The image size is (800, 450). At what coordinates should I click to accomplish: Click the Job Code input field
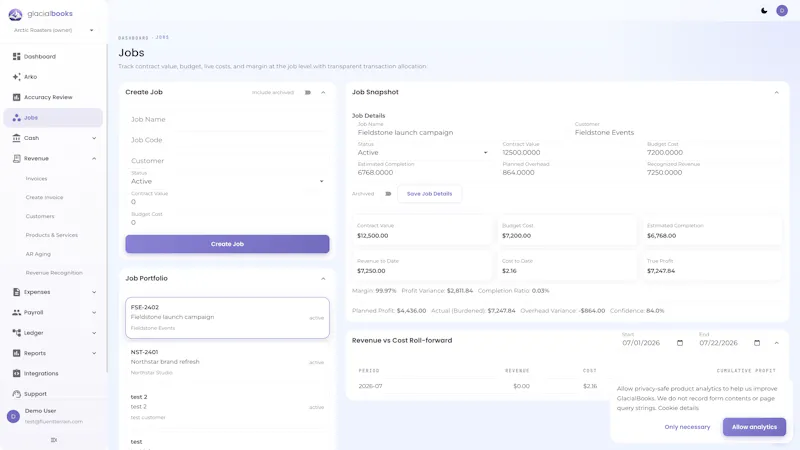[x=227, y=140]
